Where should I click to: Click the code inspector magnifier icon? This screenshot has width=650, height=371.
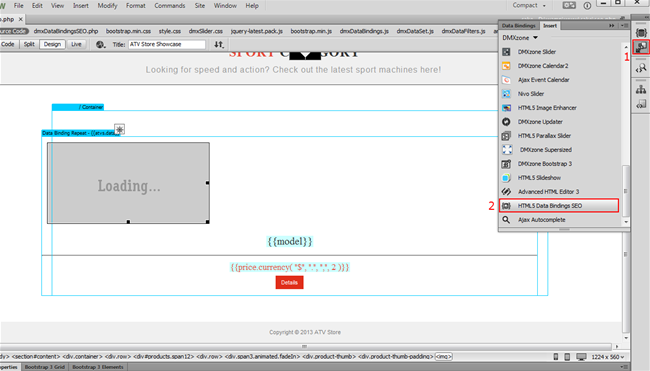pyautogui.click(x=641, y=69)
